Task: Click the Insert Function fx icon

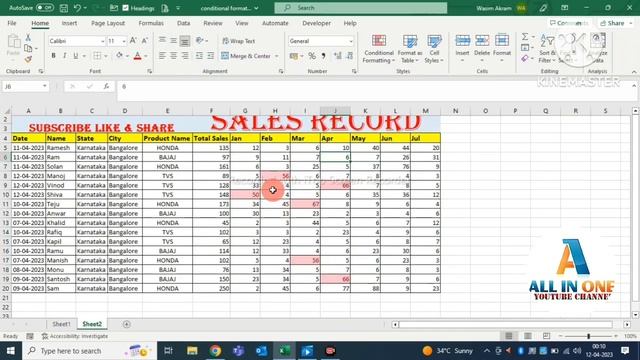Action: [x=106, y=86]
